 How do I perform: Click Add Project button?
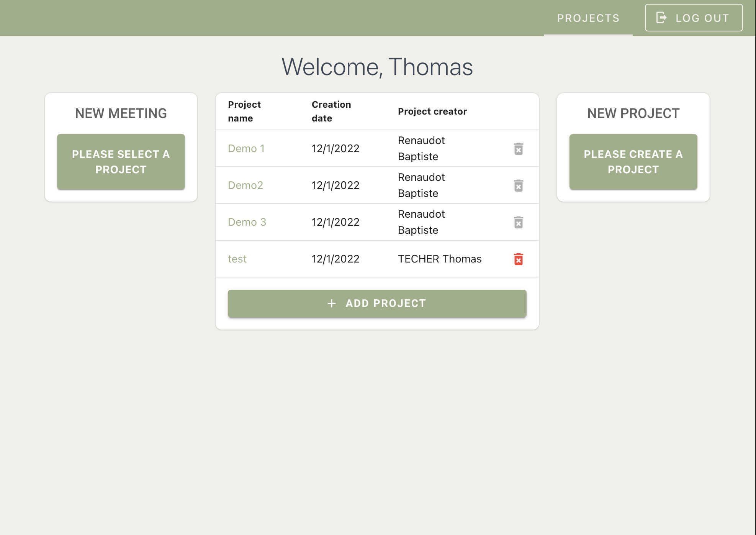tap(377, 304)
